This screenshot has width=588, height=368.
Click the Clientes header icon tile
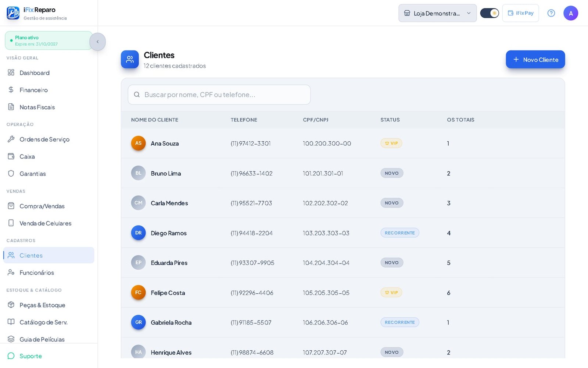coord(130,59)
